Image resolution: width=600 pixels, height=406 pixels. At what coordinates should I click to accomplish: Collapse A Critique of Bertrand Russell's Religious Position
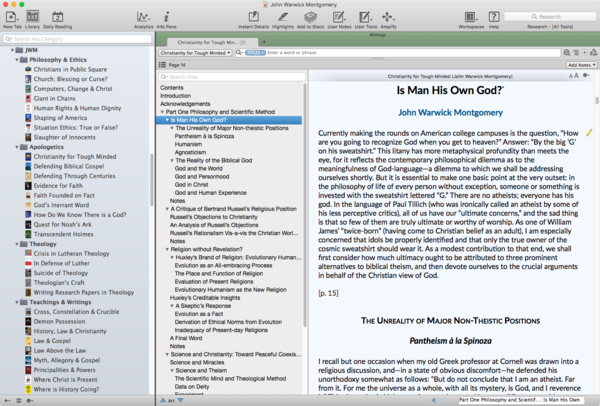pos(167,209)
